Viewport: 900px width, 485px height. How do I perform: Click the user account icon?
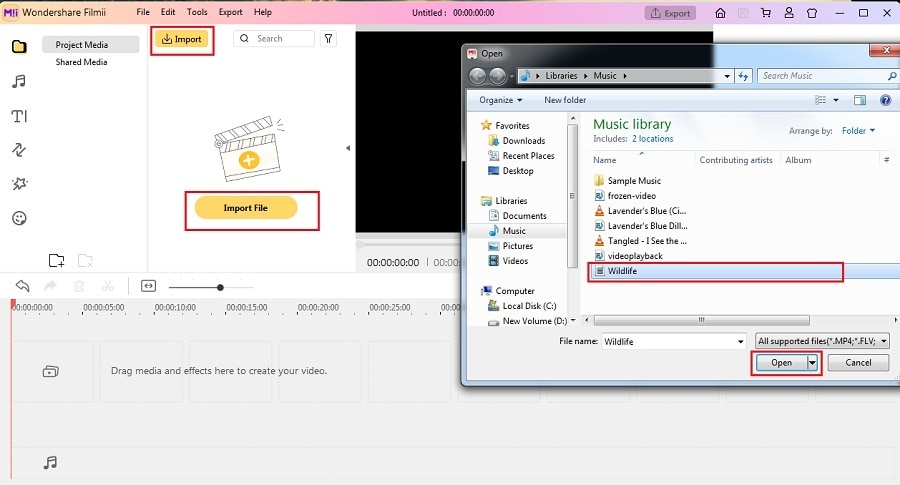(x=789, y=13)
